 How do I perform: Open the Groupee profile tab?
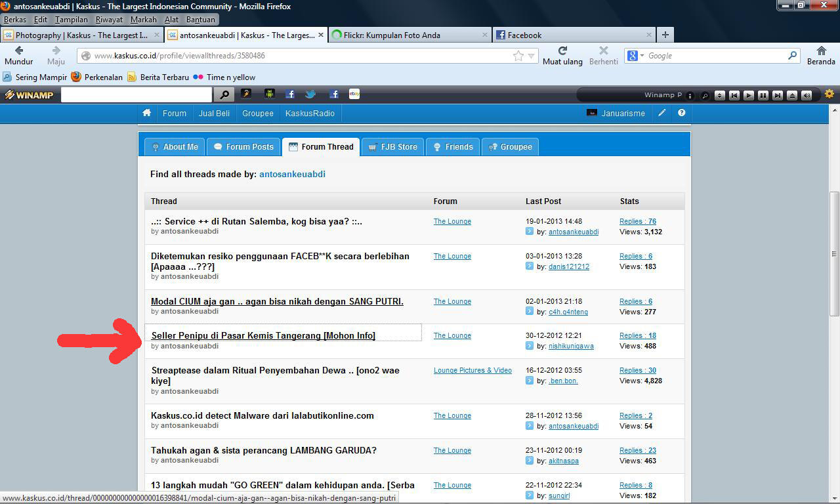[511, 146]
